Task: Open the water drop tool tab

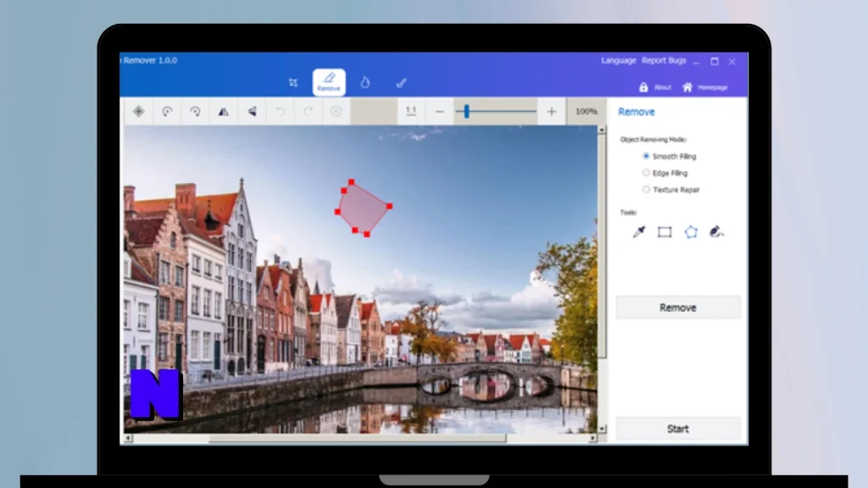Action: 364,82
